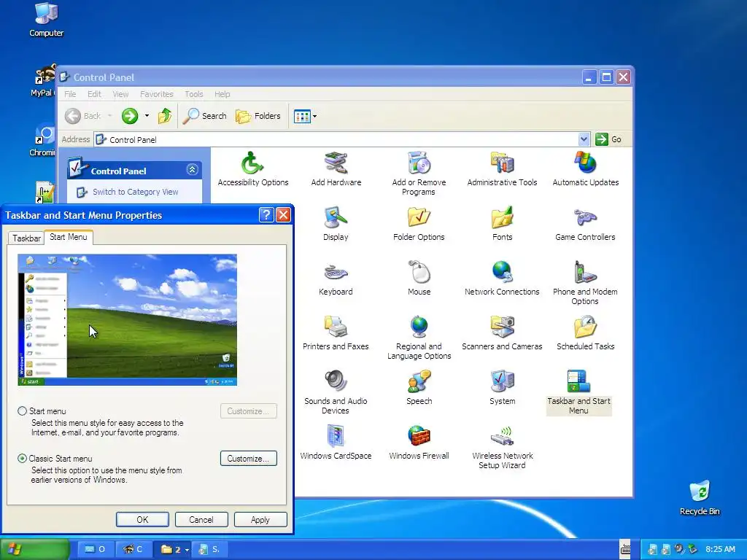The width and height of the screenshot is (747, 560).
Task: Expand the Forward button history arrow
Action: [147, 116]
